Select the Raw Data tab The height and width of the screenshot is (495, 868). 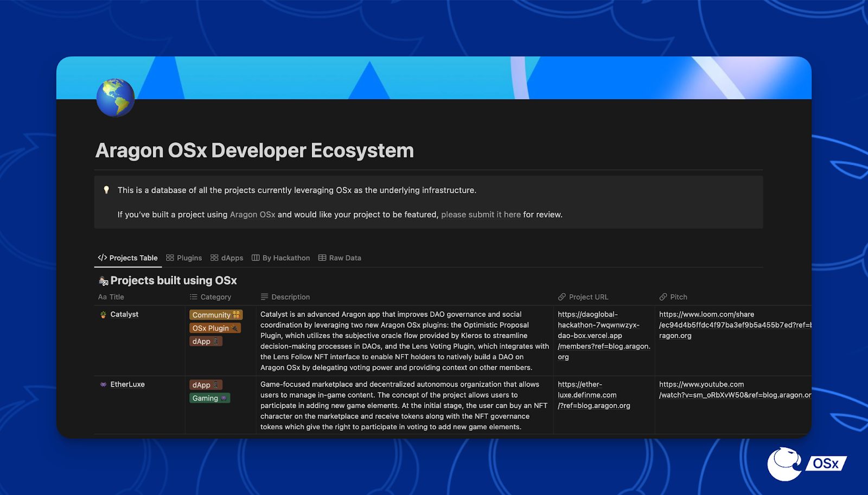click(340, 258)
